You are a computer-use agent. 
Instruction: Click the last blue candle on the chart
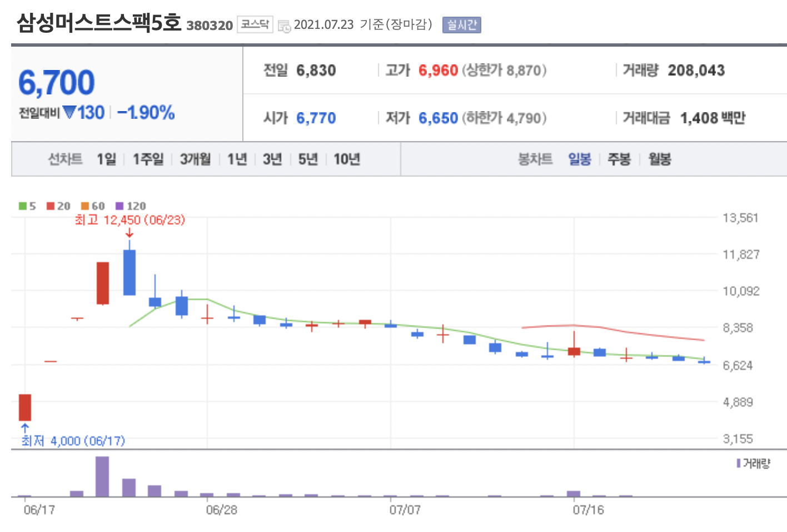tap(704, 362)
